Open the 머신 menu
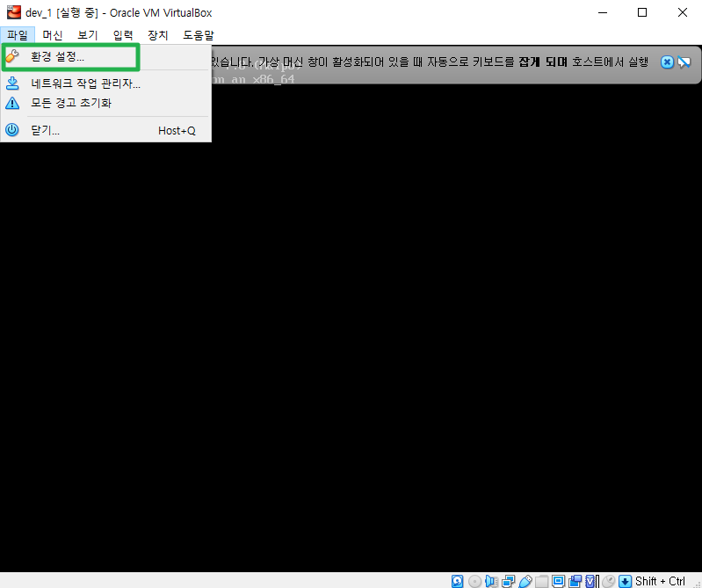Image resolution: width=702 pixels, height=588 pixels. pos(53,35)
